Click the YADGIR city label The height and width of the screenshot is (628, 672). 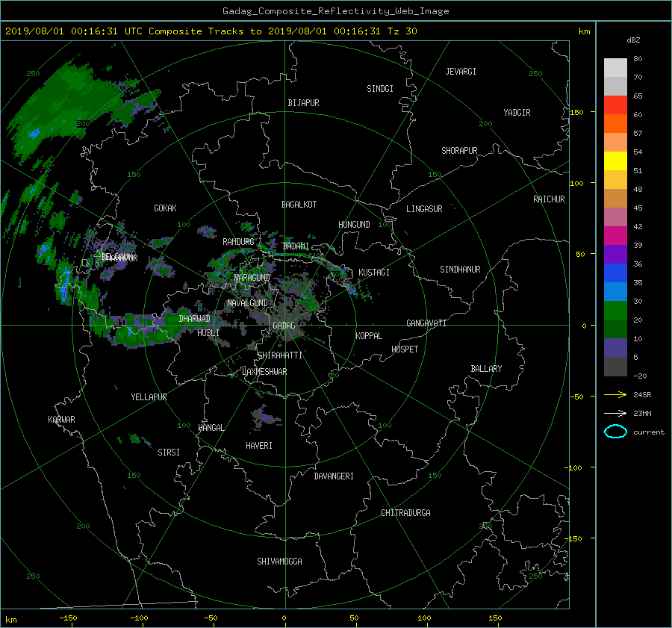517,113
